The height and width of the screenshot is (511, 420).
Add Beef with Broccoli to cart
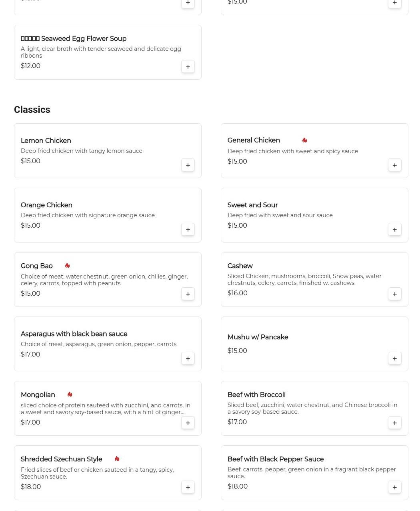(x=394, y=423)
